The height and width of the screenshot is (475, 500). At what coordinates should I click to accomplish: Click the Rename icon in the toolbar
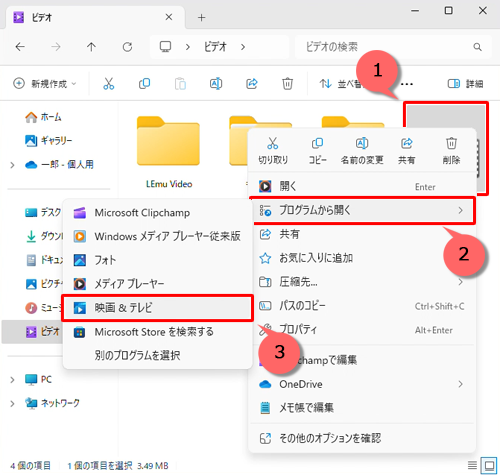(216, 84)
